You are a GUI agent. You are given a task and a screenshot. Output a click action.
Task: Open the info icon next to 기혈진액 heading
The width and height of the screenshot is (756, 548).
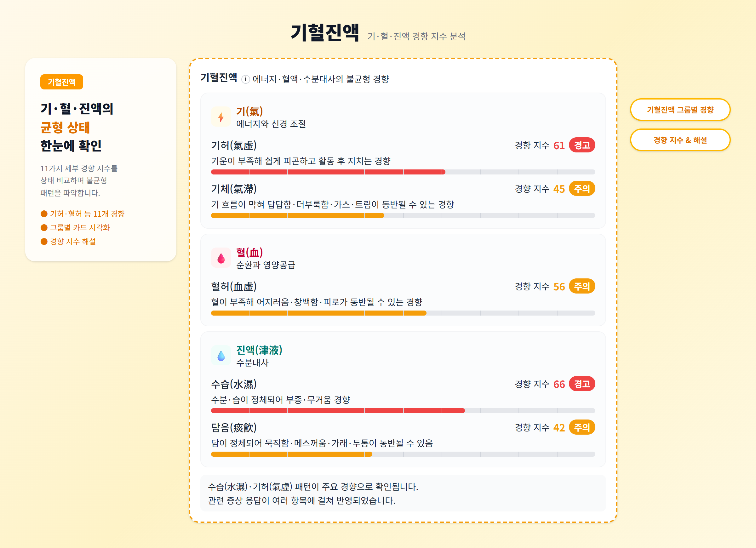click(246, 79)
